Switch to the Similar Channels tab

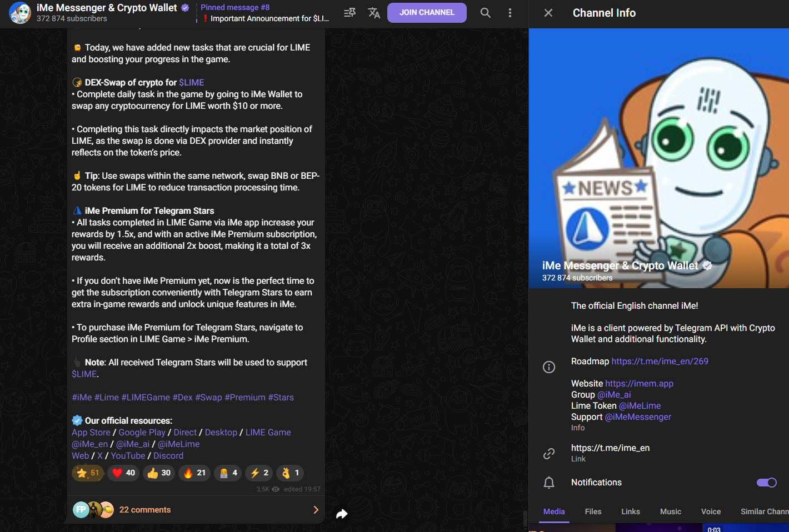coord(765,511)
